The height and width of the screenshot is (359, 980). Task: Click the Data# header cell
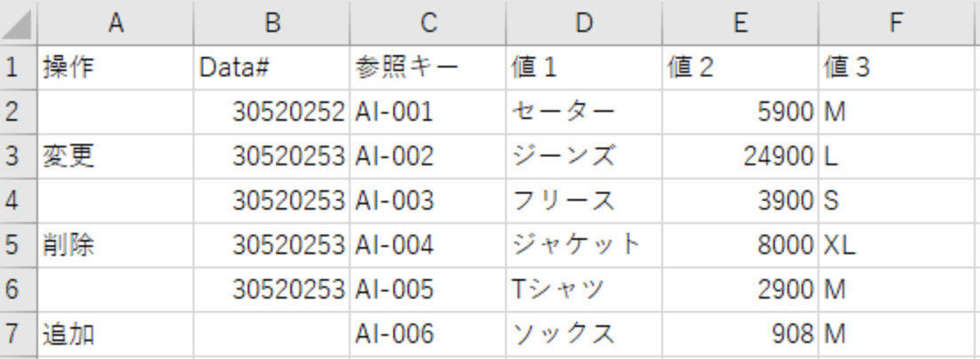[272, 68]
